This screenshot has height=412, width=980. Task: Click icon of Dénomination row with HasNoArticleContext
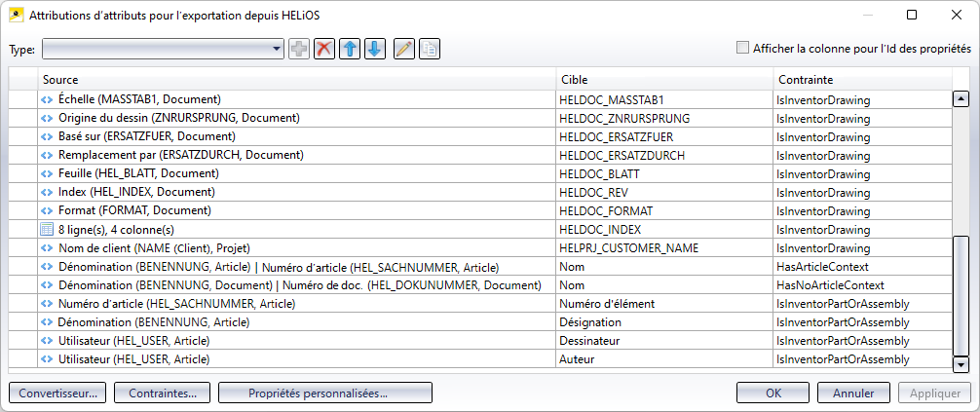[x=47, y=285]
